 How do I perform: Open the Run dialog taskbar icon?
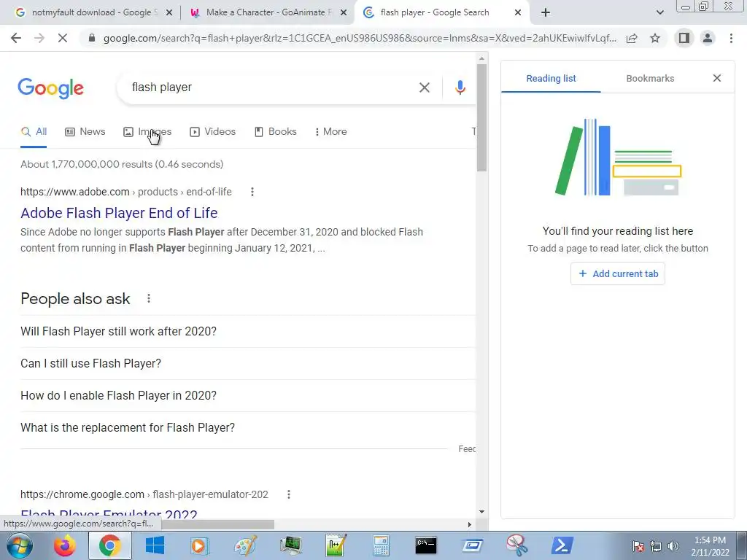(472, 545)
